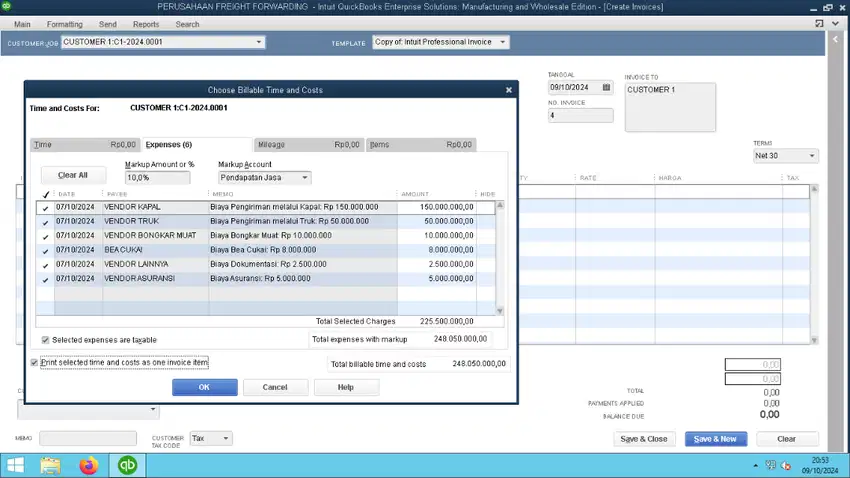Click the Amount column header
This screenshot has width=850, height=478.
tap(415, 194)
